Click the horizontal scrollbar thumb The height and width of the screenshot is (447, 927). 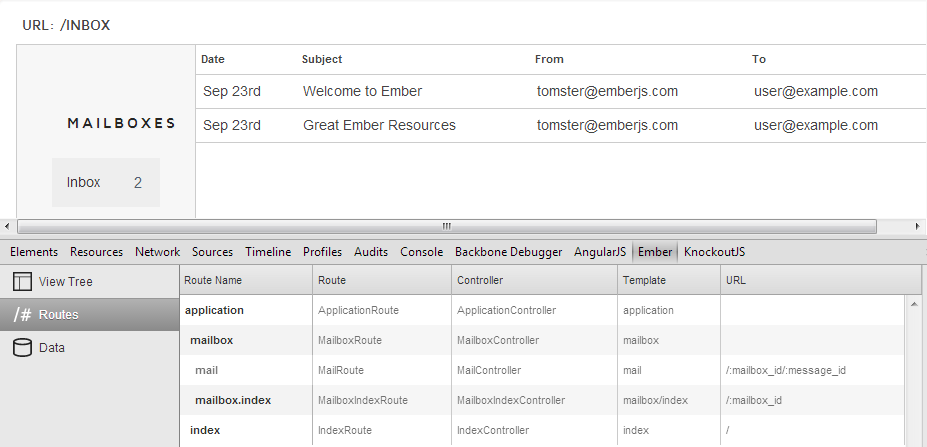pos(447,226)
